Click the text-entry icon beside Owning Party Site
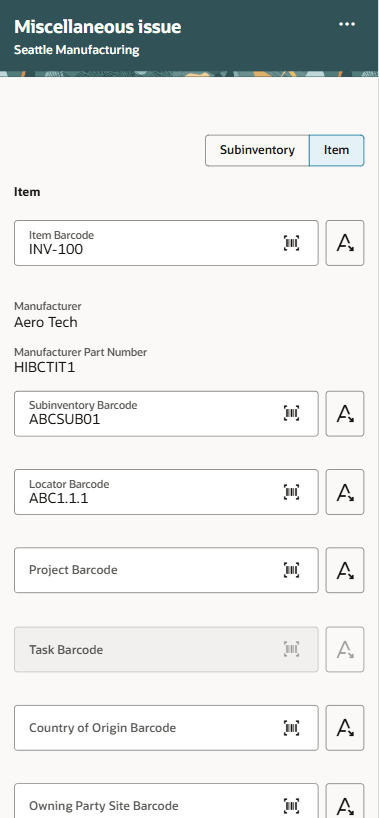This screenshot has height=818, width=379. (x=345, y=801)
